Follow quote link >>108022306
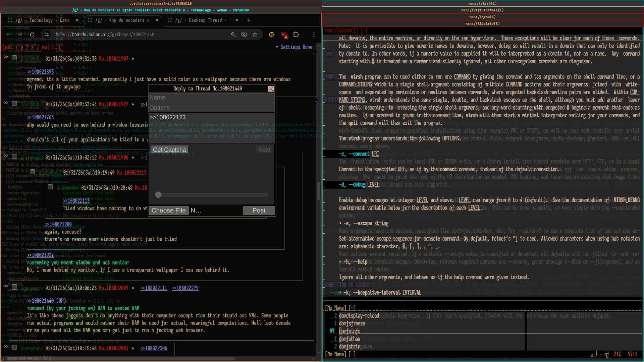 point(154,348)
